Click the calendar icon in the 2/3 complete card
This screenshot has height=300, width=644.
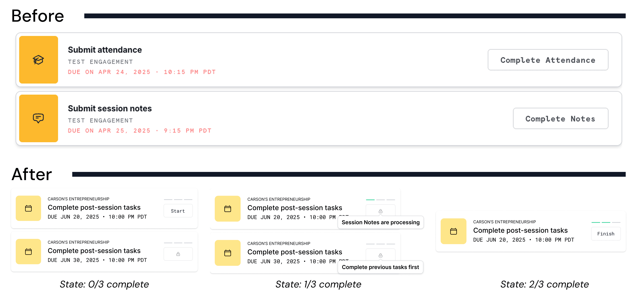click(453, 231)
